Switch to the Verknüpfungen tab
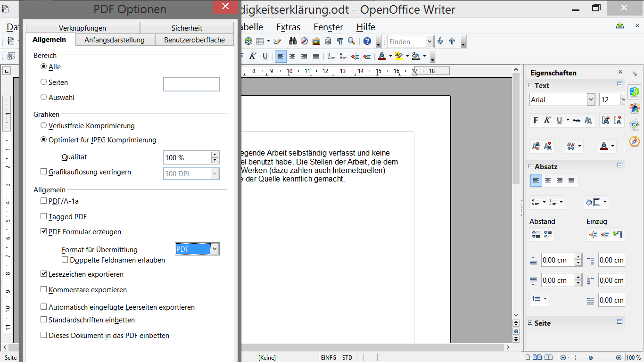The width and height of the screenshot is (644, 362). pos(83,28)
